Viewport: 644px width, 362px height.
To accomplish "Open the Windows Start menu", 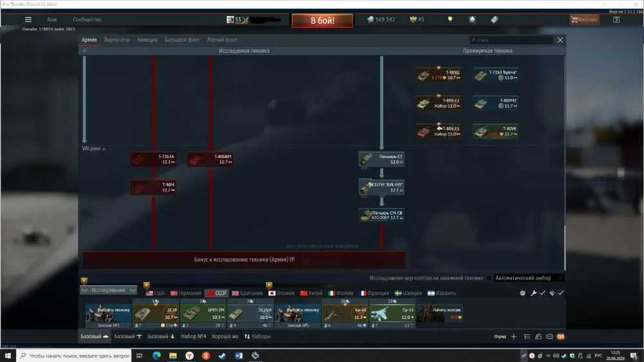I will point(8,356).
